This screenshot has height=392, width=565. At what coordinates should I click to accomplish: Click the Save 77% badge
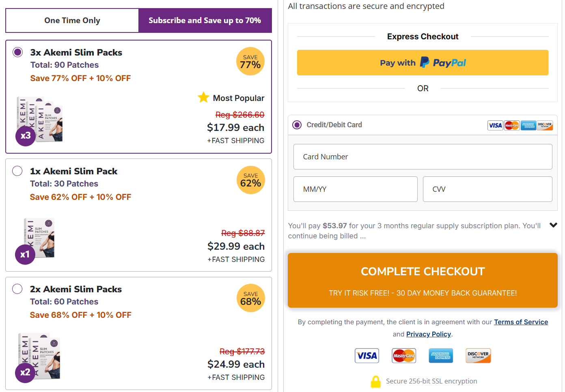click(x=250, y=62)
